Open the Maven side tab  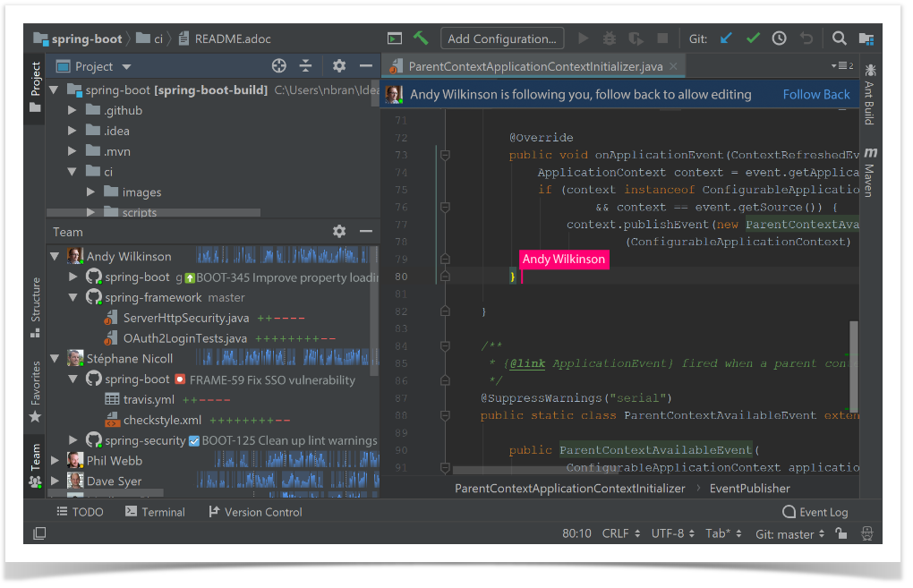click(870, 173)
